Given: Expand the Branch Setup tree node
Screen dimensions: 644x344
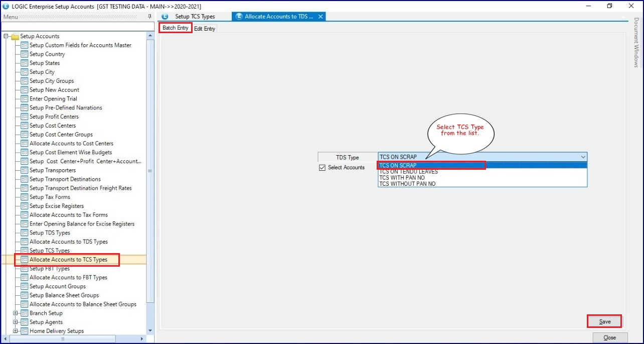Looking at the screenshot, I should click(15, 313).
